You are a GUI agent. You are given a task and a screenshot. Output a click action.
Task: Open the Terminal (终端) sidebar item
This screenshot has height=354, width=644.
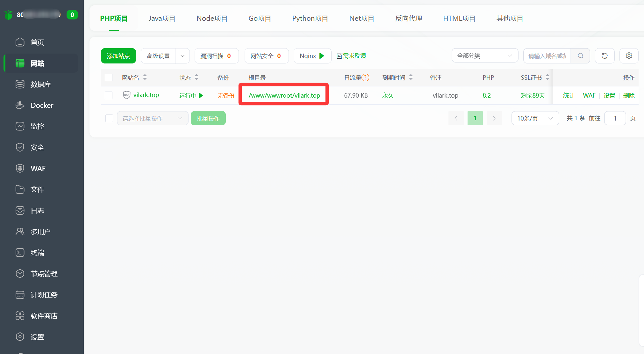pos(37,253)
